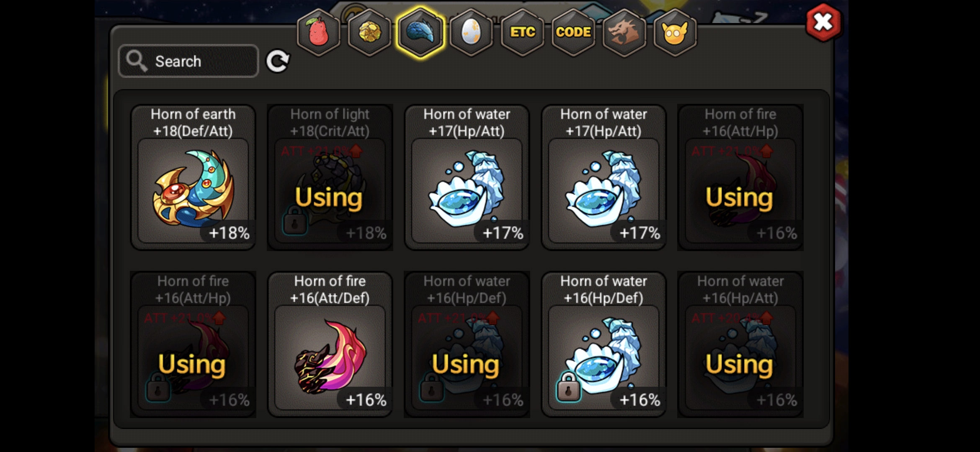This screenshot has width=980, height=452.
Task: Select the in-use Horn of light +18
Action: pyautogui.click(x=330, y=177)
